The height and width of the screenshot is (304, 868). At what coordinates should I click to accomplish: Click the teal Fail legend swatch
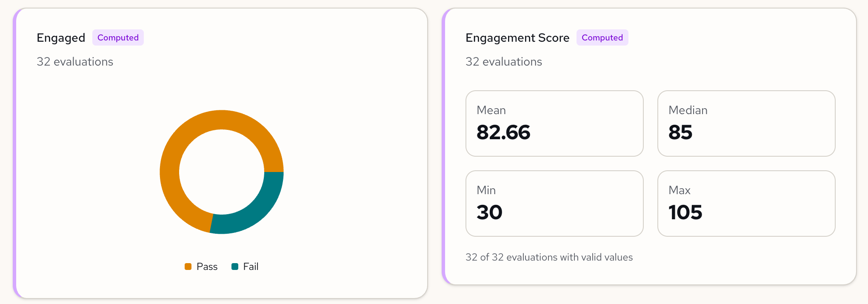pos(235,267)
